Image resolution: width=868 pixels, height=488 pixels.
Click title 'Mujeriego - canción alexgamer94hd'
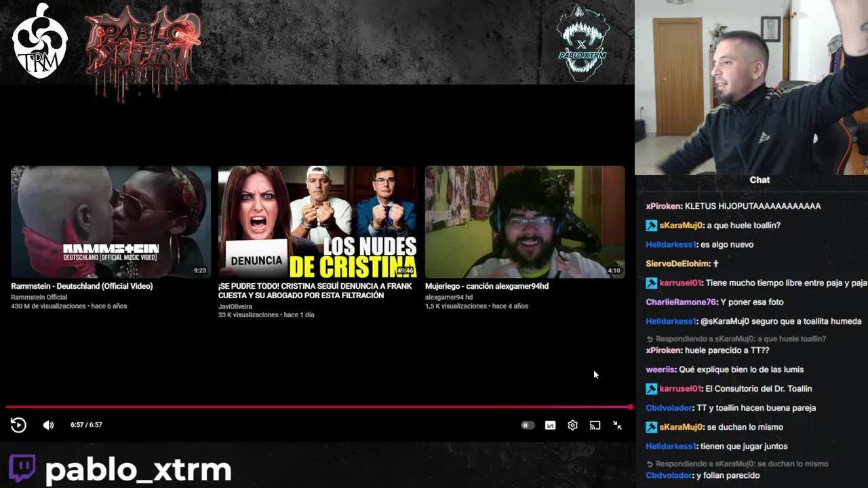pyautogui.click(x=487, y=286)
